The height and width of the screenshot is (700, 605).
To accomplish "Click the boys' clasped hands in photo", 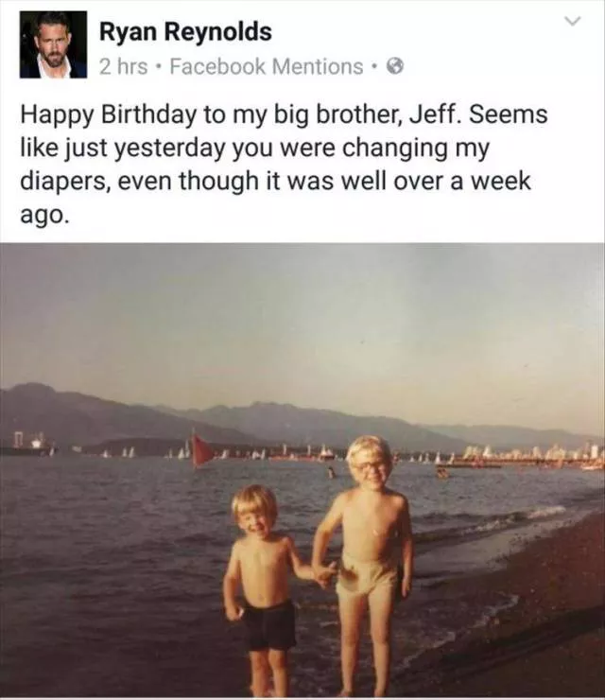I will (x=324, y=575).
